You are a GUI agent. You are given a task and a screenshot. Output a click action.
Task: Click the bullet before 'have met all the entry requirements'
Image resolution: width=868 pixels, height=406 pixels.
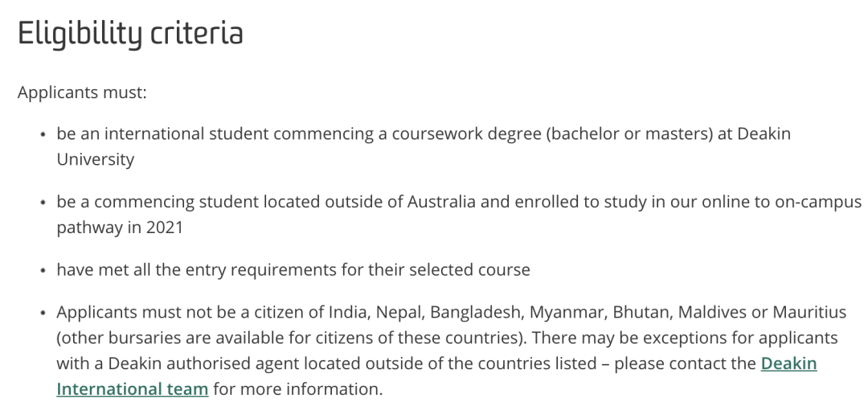(43, 270)
